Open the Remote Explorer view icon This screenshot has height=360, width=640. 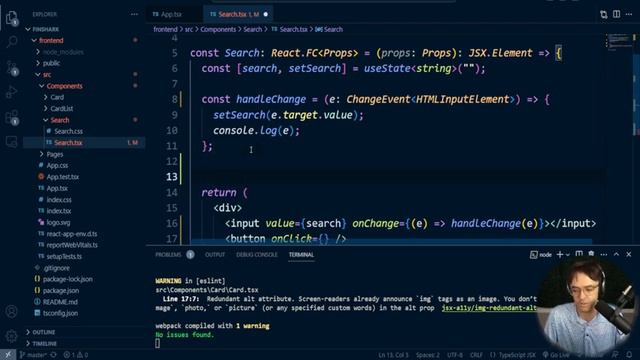[x=11, y=142]
